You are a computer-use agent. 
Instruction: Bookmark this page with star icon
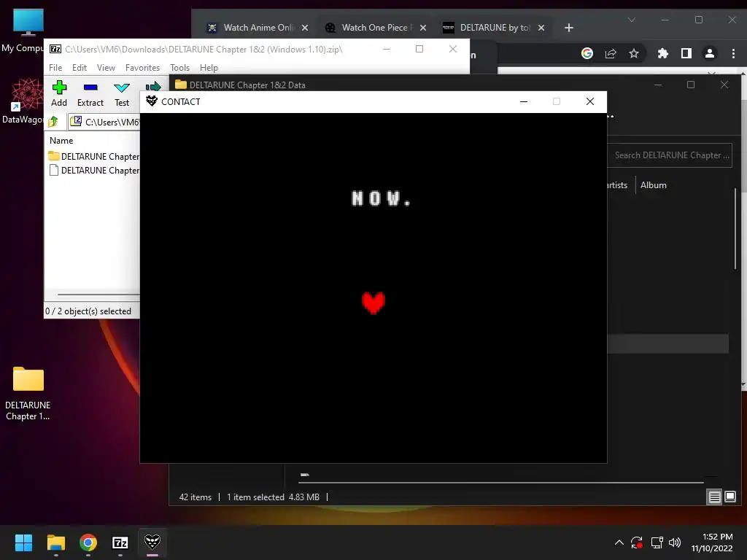point(634,53)
